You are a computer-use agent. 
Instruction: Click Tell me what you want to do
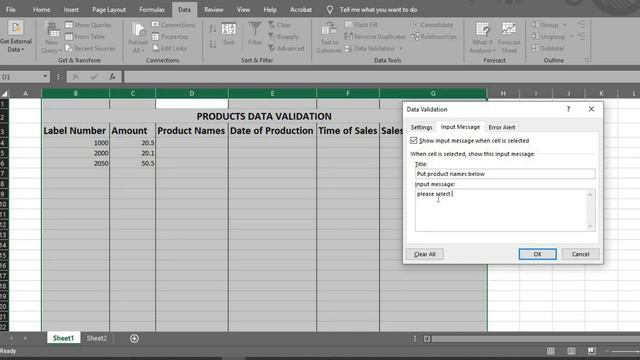point(378,9)
